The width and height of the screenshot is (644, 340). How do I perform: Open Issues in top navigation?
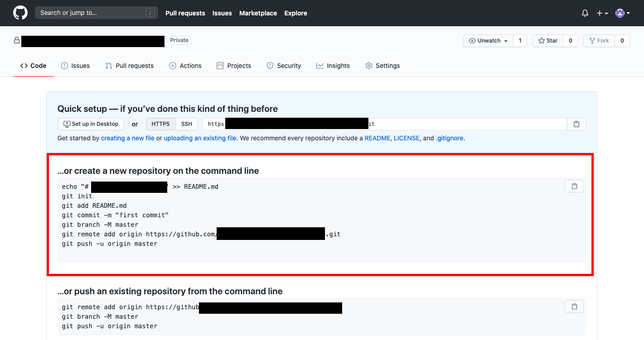(222, 13)
